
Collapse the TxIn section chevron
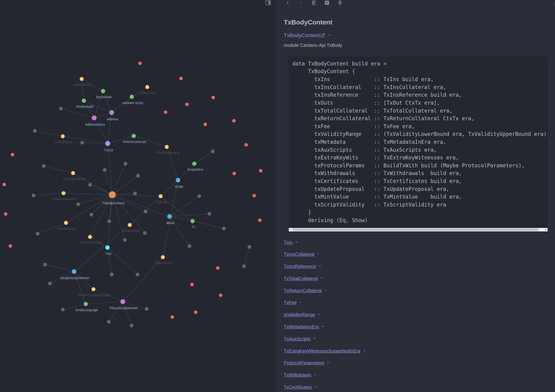point(296,242)
